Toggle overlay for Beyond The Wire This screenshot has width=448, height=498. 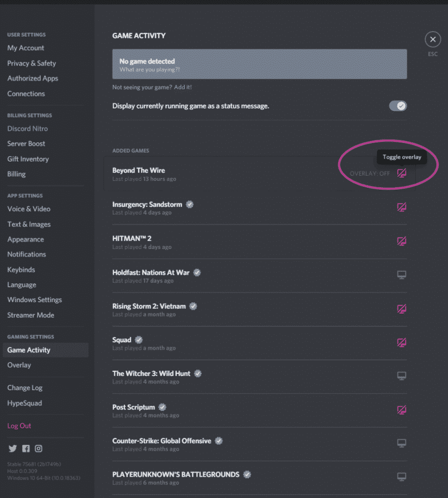click(401, 174)
